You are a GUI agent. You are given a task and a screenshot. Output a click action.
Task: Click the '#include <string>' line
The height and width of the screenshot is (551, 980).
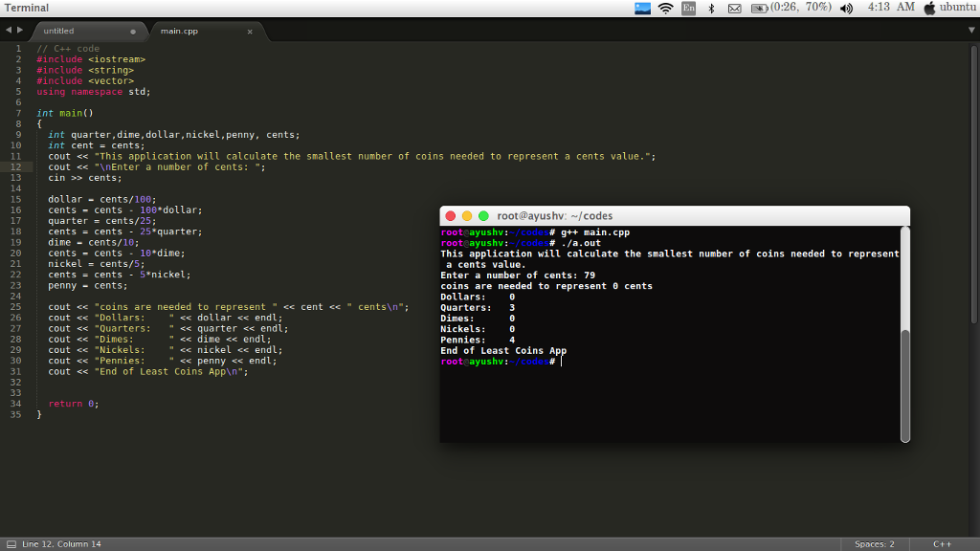click(85, 70)
